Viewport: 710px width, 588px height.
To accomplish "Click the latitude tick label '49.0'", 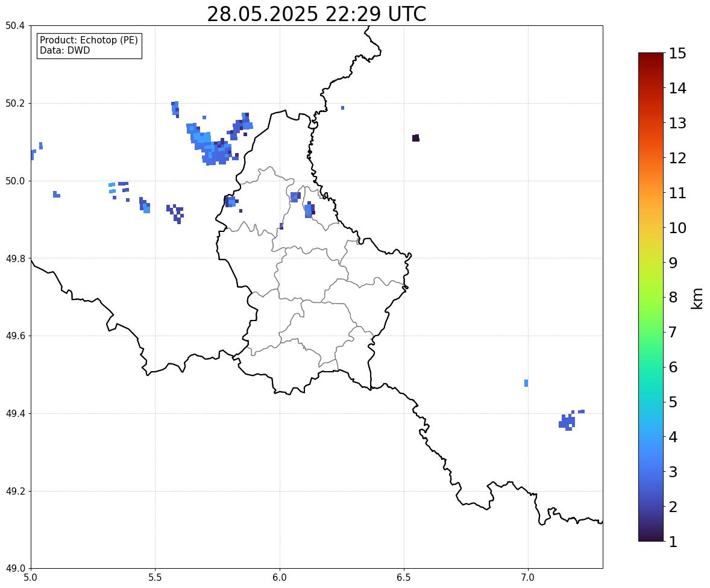I will tap(15, 569).
